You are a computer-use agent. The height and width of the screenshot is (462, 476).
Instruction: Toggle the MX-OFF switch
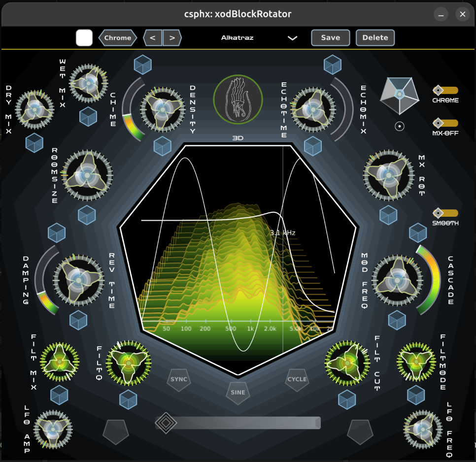point(445,123)
